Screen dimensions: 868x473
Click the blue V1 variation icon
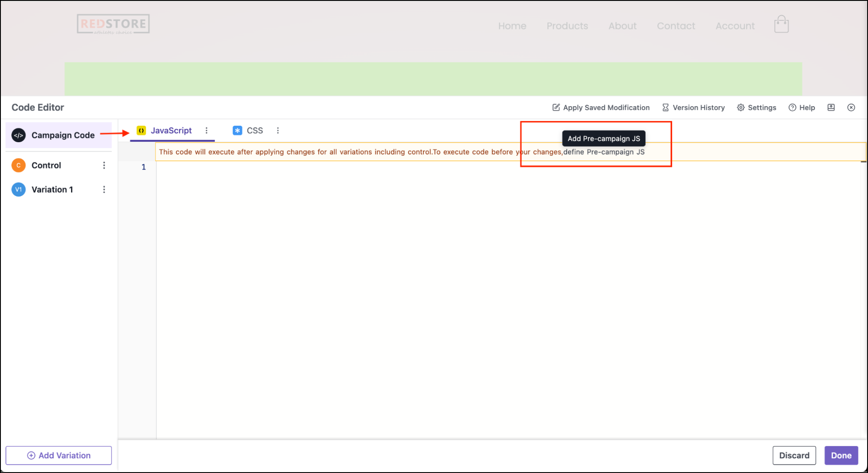click(x=19, y=189)
